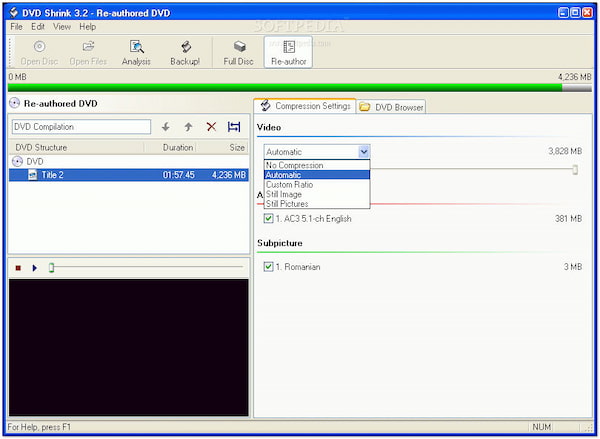Click the green disc size progress bar

[300, 88]
